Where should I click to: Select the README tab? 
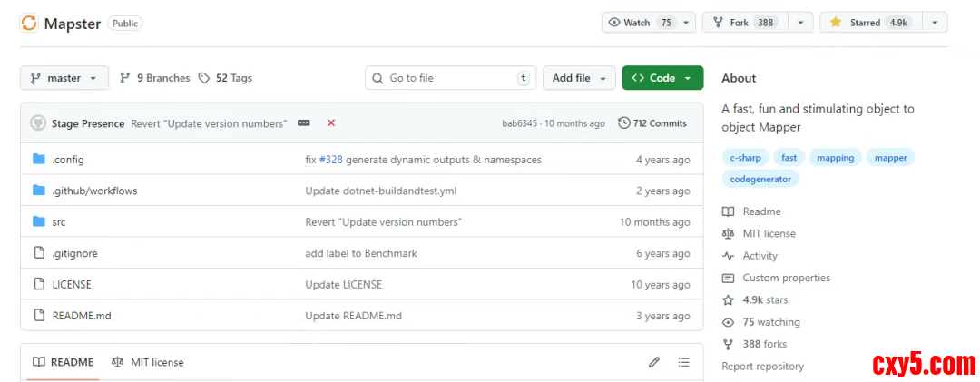coord(63,362)
